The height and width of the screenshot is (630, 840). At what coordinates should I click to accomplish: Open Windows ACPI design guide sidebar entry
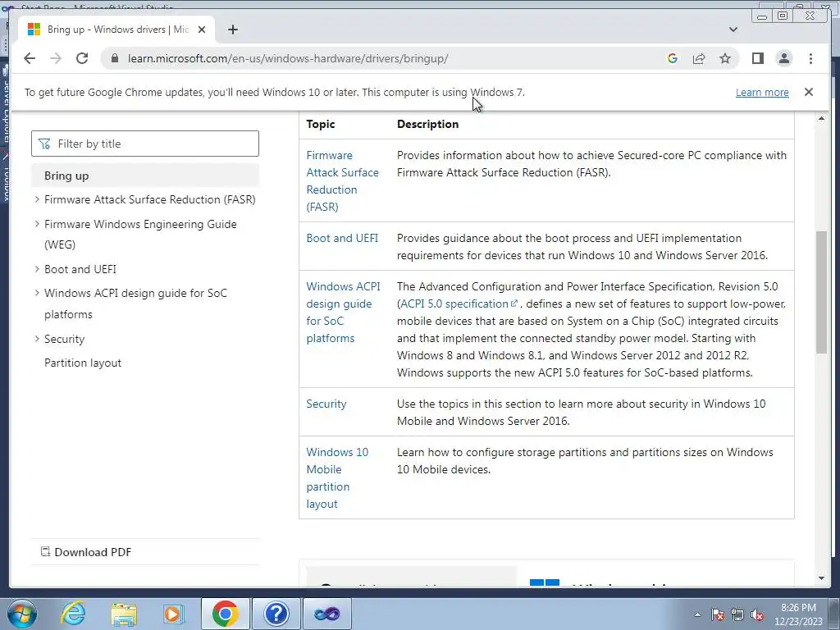point(135,304)
